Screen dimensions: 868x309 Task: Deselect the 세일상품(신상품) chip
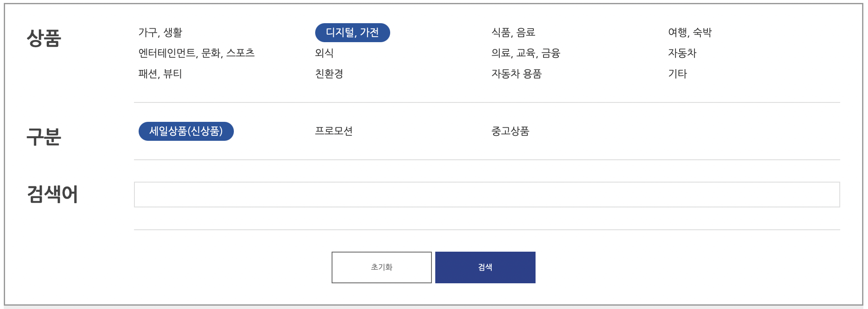(x=186, y=131)
